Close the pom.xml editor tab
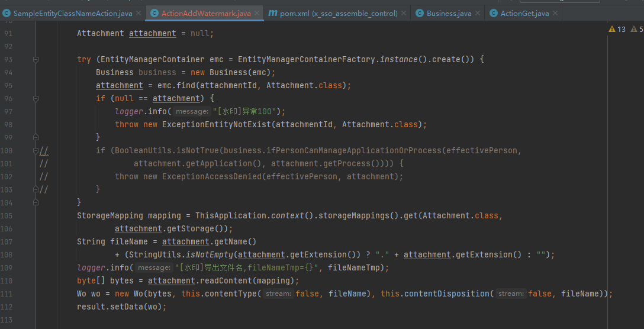The width and height of the screenshot is (644, 329). tap(404, 13)
